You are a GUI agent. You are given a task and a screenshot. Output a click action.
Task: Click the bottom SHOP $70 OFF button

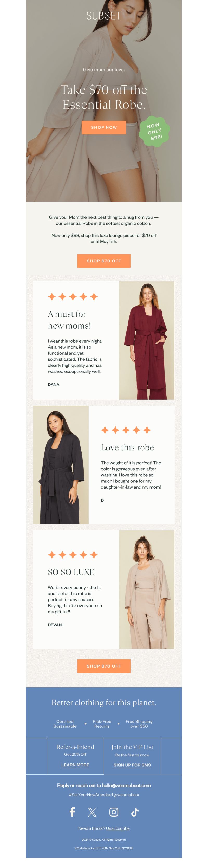pos(104,666)
